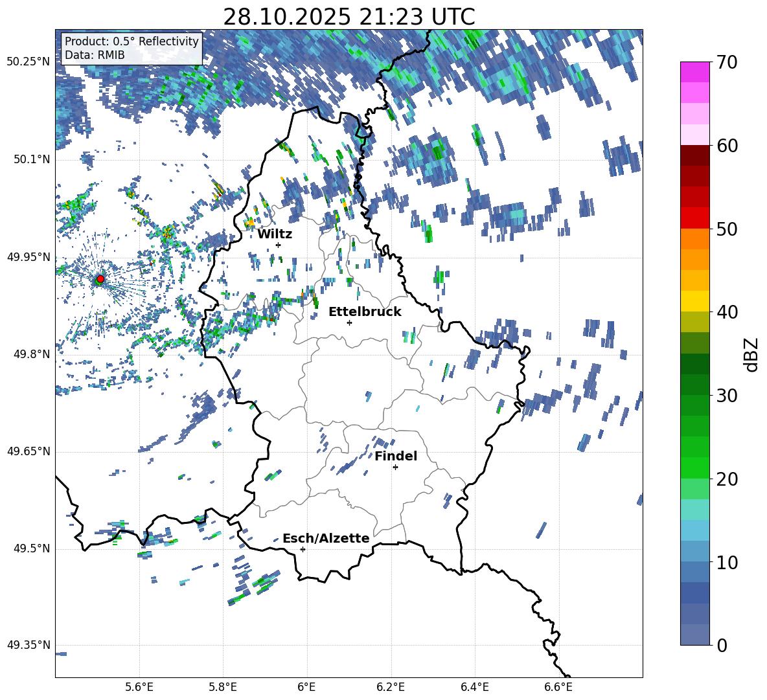Screen dimensions: 767x700
Task: Click the colorbar tick label '50'
Action: 727,229
